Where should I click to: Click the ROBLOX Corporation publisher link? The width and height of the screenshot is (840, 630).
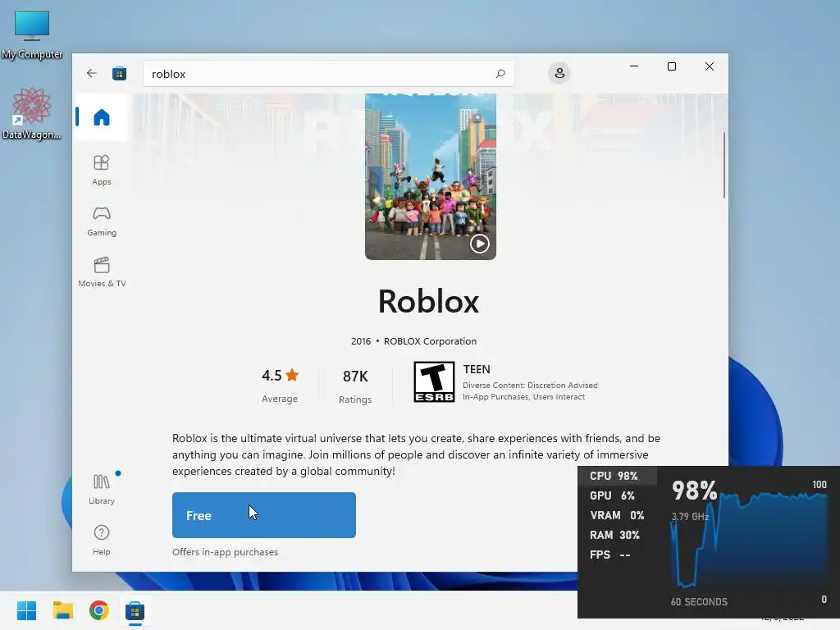pyautogui.click(x=430, y=341)
